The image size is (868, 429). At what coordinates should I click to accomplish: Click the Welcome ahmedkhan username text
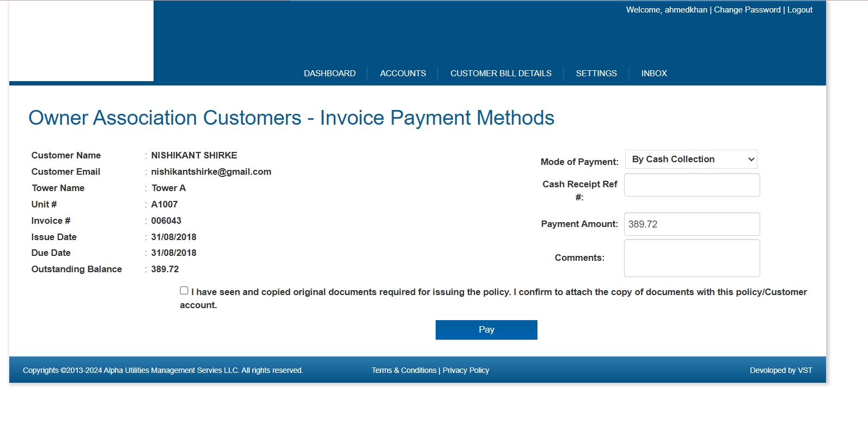[667, 10]
